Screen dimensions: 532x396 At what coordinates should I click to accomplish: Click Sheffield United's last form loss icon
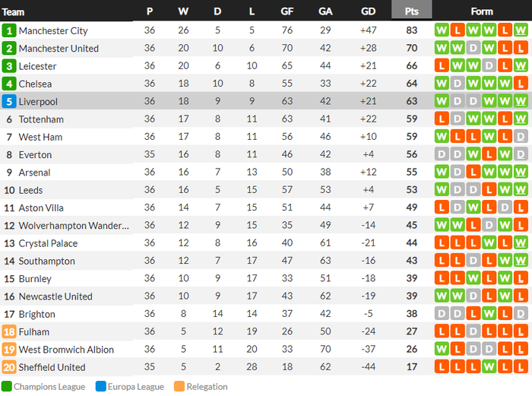point(521,368)
